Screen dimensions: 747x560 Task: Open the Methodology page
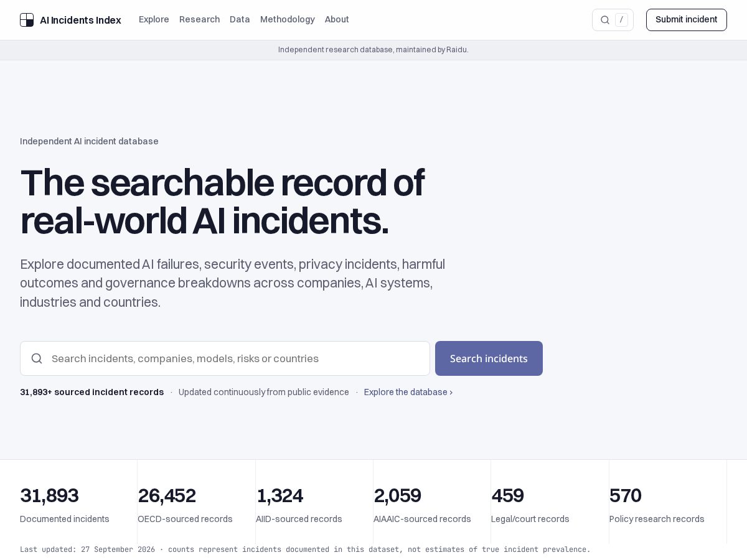[288, 19]
